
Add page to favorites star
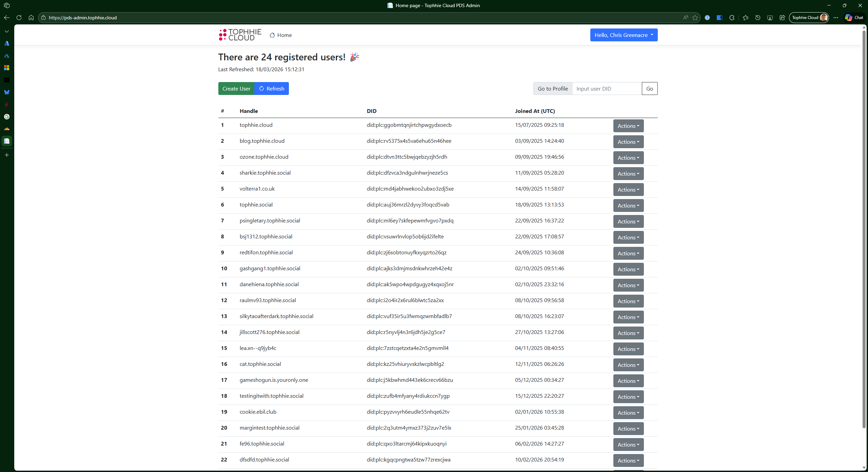695,18
